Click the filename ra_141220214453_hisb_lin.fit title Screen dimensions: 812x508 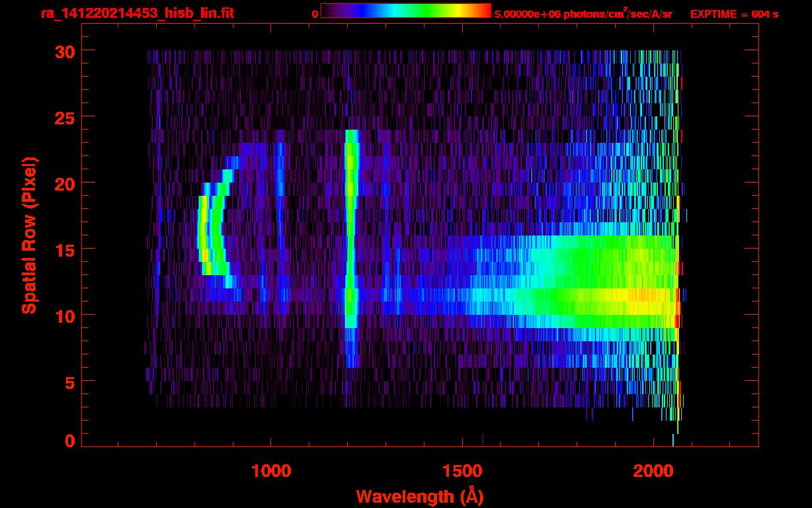137,13
